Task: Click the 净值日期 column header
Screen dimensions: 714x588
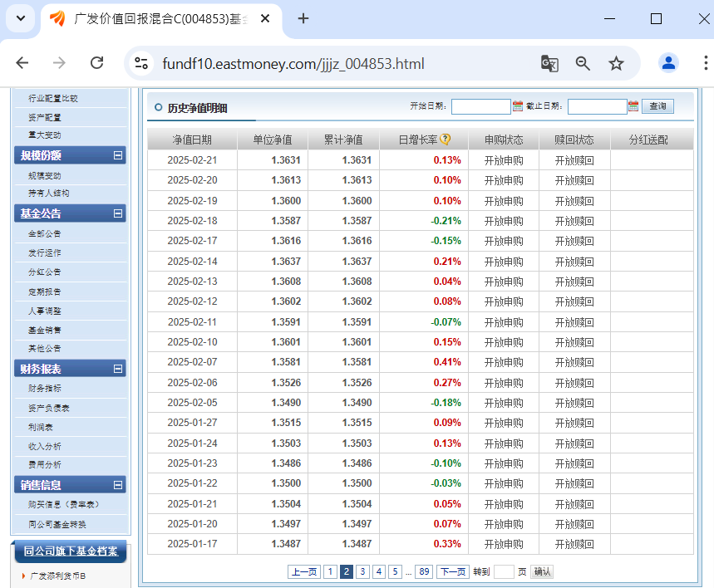Action: coord(192,140)
